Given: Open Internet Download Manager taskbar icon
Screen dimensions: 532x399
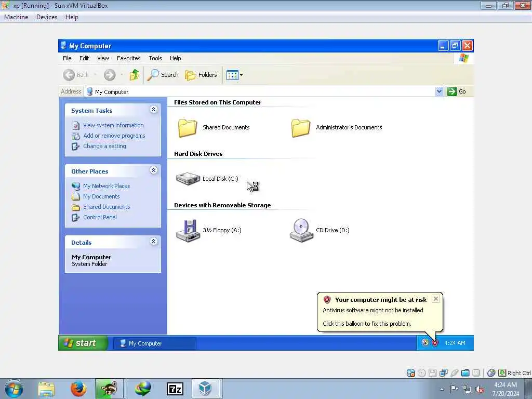Looking at the screenshot, I should [143, 389].
